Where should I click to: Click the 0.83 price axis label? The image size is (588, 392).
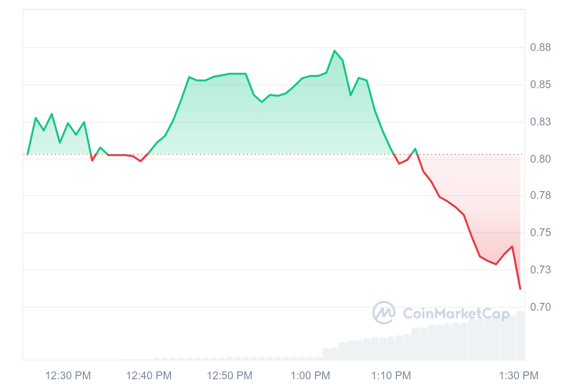tap(540, 122)
